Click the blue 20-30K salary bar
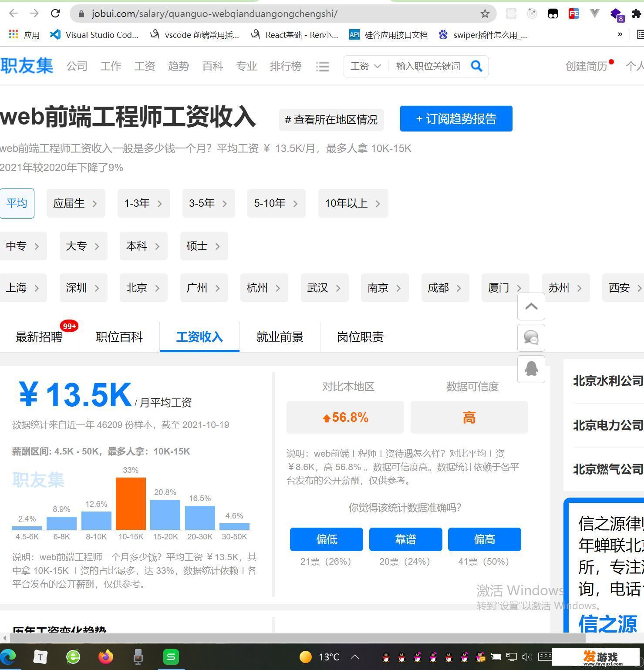644x670 pixels. [x=200, y=518]
